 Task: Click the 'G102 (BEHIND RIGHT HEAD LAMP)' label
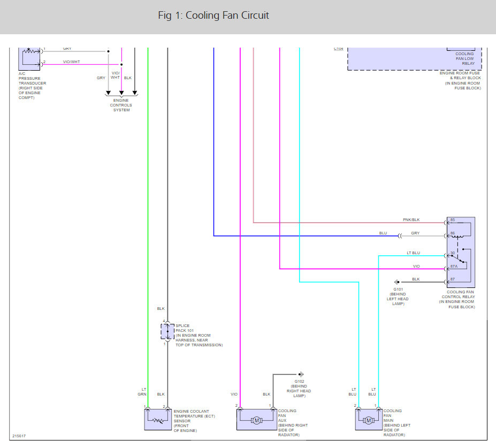click(299, 389)
